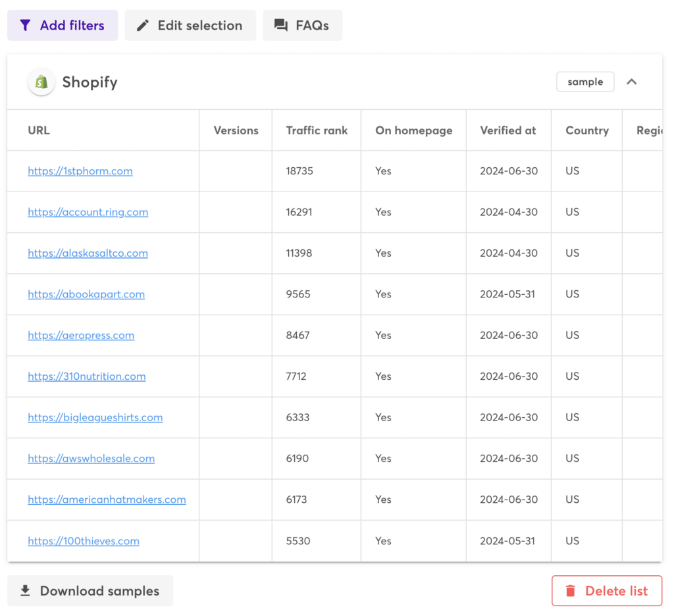Open the https://account.ring.com link
Viewport: 674px width, 616px height.
pyautogui.click(x=88, y=212)
